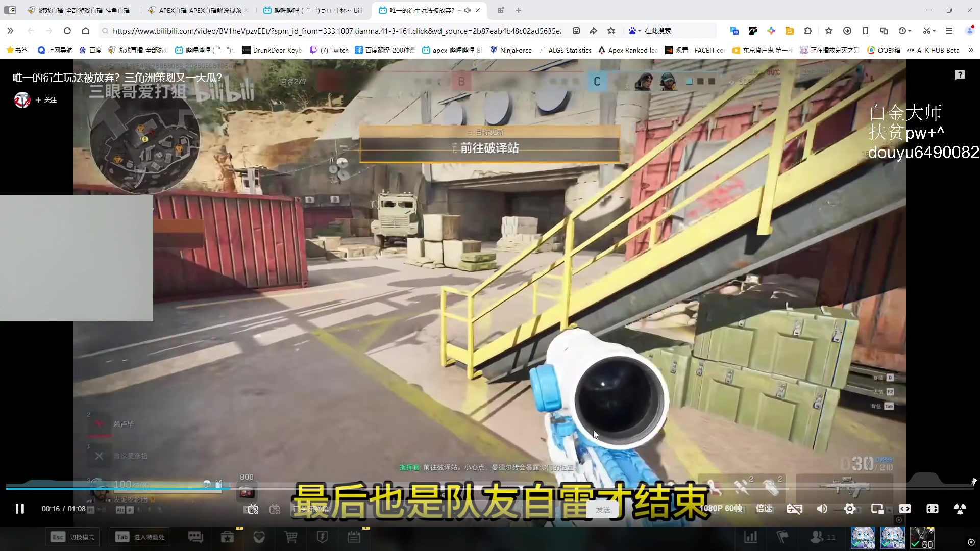Image resolution: width=980 pixels, height=551 pixels.
Task: Open the reader mode icon in address bar
Action: [576, 31]
